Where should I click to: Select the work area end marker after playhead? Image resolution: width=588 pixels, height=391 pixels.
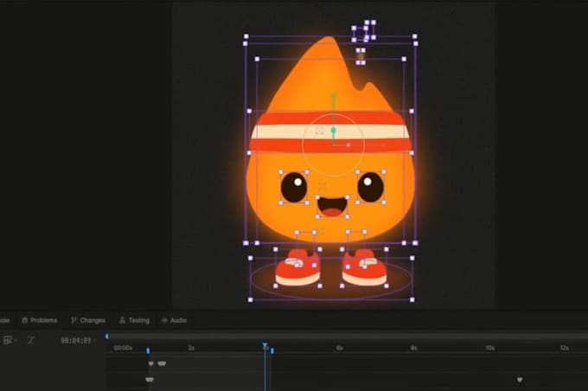click(x=272, y=350)
